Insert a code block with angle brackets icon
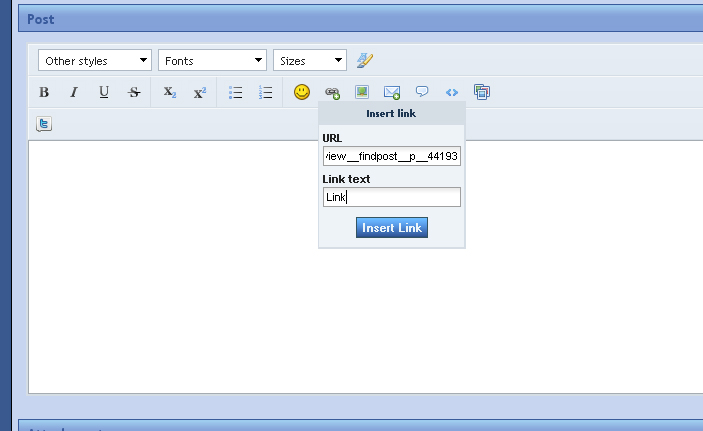 click(x=452, y=92)
